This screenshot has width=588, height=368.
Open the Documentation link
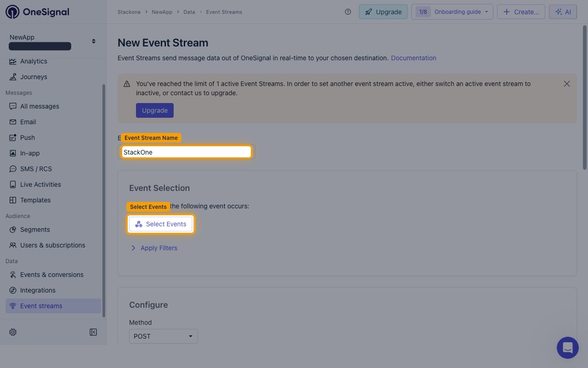[x=413, y=58]
